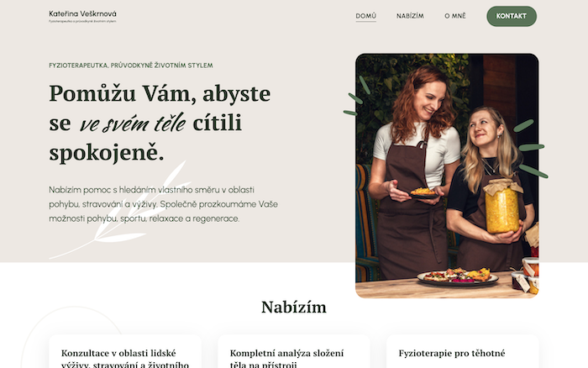Click the paragraph starting Nabízím pomoc s hledáním
Viewport: 588px width, 368px height.
click(164, 204)
